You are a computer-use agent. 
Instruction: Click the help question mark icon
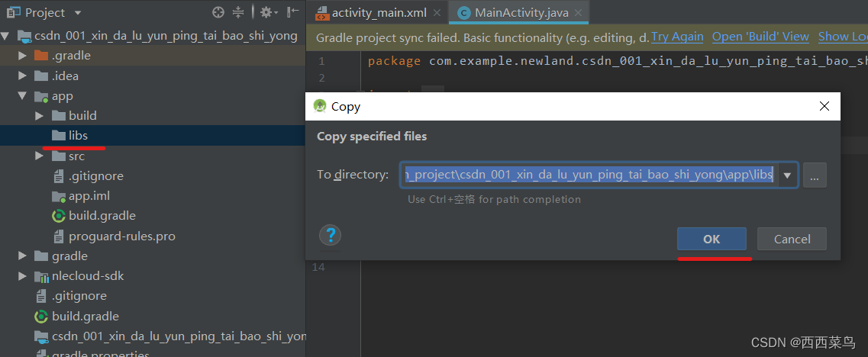pyautogui.click(x=331, y=235)
